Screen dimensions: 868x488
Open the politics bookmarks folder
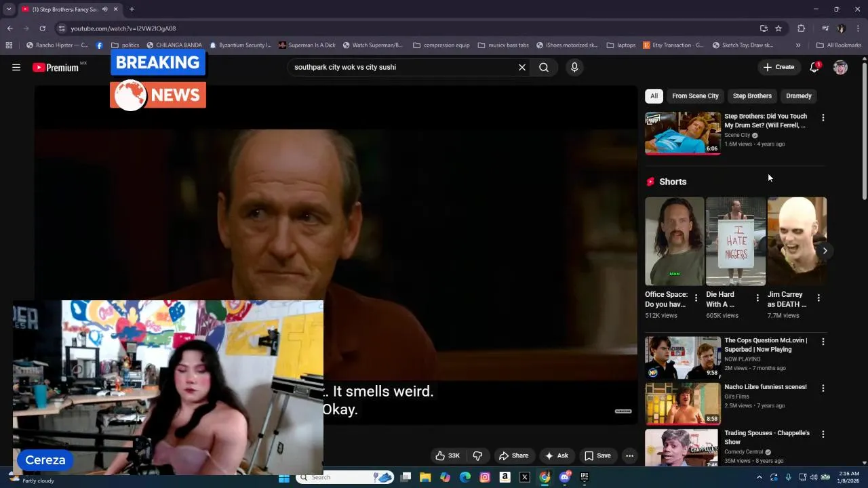point(125,45)
